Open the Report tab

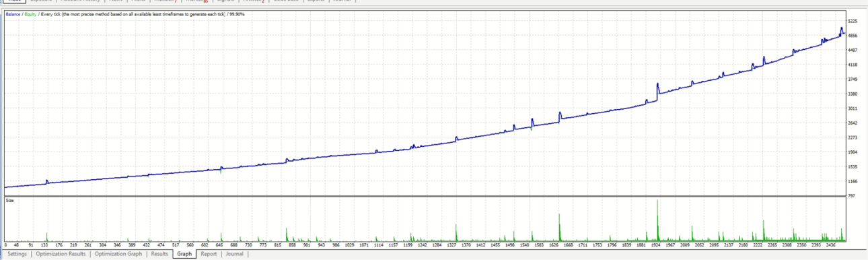[209, 255]
